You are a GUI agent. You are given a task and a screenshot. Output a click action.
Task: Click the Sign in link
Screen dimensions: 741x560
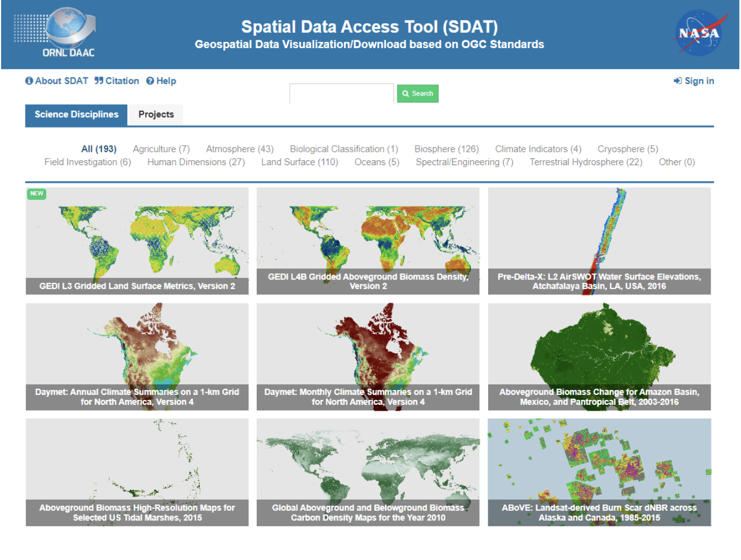(694, 81)
